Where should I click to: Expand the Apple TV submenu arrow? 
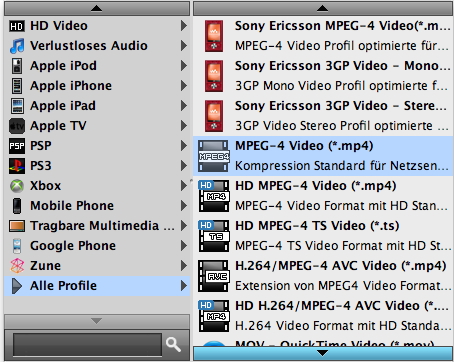(184, 126)
